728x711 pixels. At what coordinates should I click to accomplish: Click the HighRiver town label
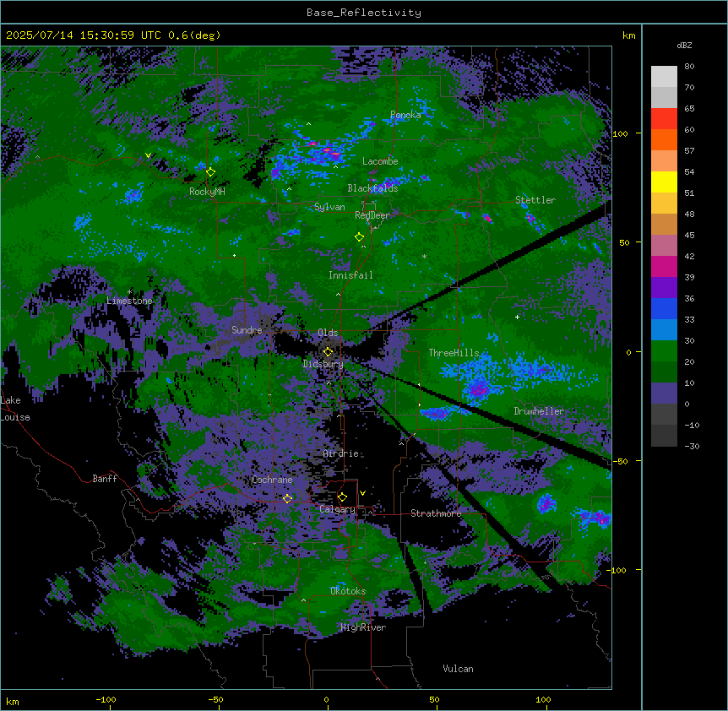363,627
